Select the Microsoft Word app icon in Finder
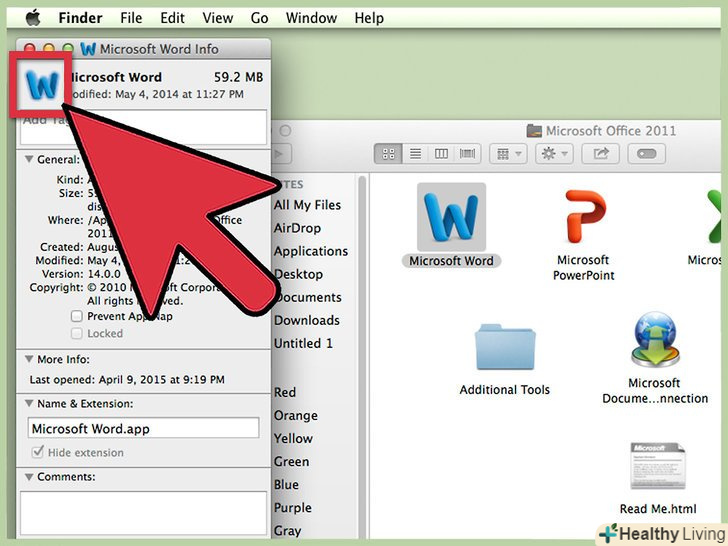Image resolution: width=728 pixels, height=546 pixels. 451,217
